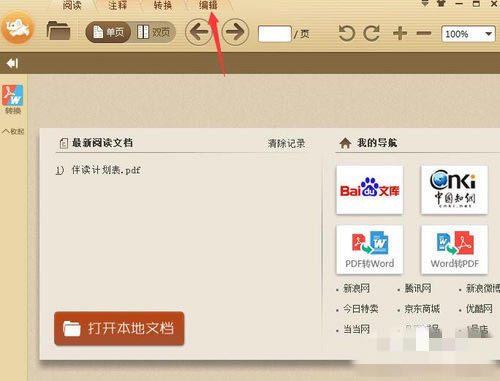
Task: Collapse sidebar section via 收起
Action: pyautogui.click(x=13, y=131)
